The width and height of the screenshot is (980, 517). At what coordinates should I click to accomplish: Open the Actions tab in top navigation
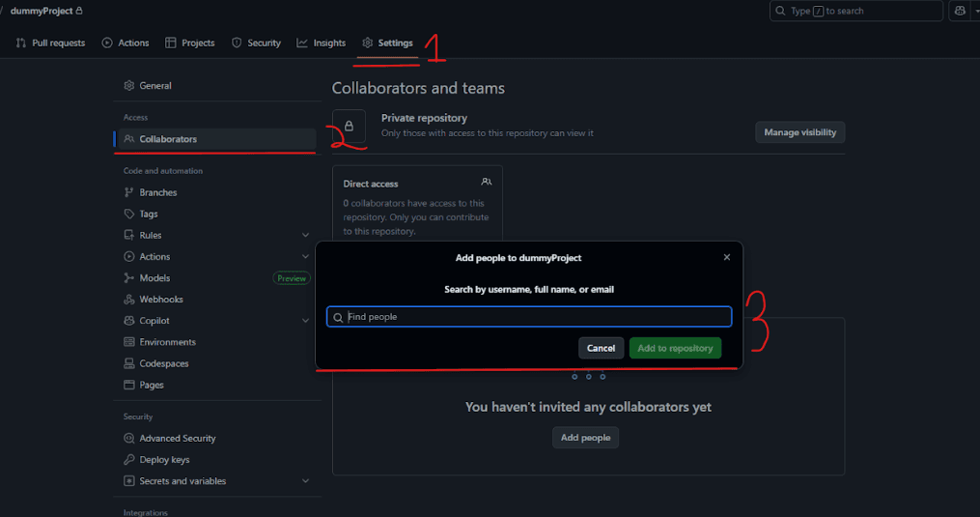(x=126, y=43)
